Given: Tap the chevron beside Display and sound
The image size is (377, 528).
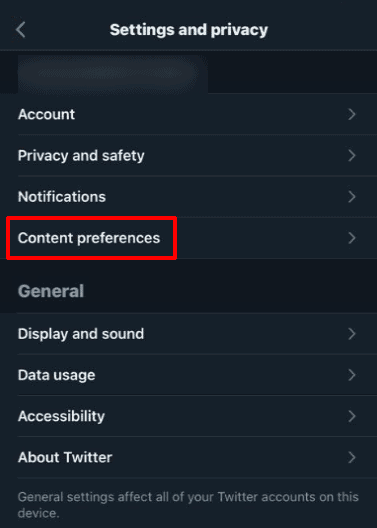Looking at the screenshot, I should coord(352,334).
